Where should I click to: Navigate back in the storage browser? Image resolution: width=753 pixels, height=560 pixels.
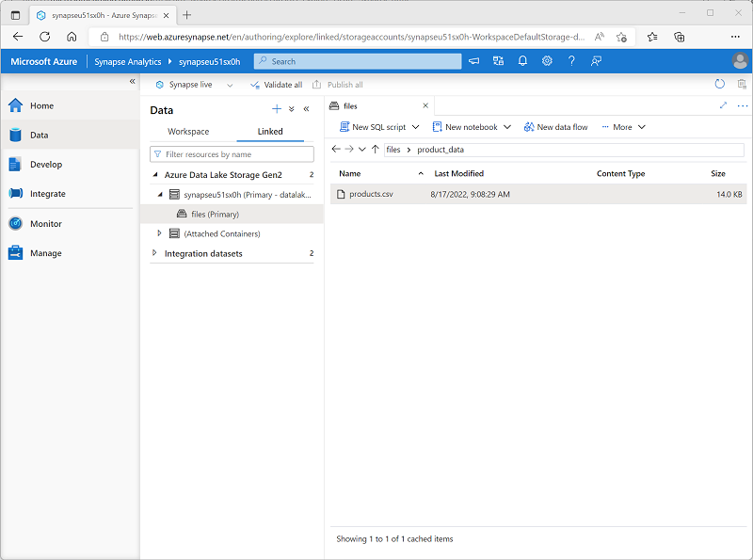coord(336,149)
